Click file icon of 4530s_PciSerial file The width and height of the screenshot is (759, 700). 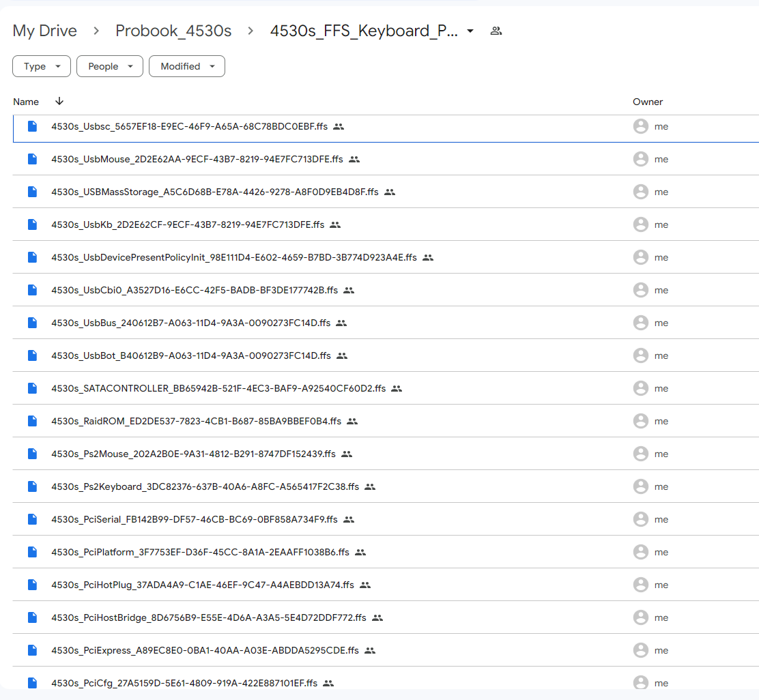pyautogui.click(x=33, y=520)
